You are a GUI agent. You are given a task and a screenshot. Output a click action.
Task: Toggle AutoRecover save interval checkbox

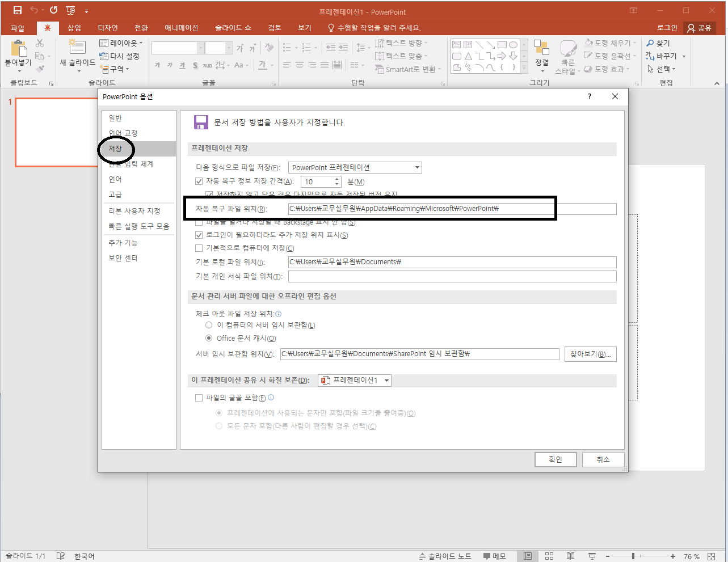click(199, 181)
